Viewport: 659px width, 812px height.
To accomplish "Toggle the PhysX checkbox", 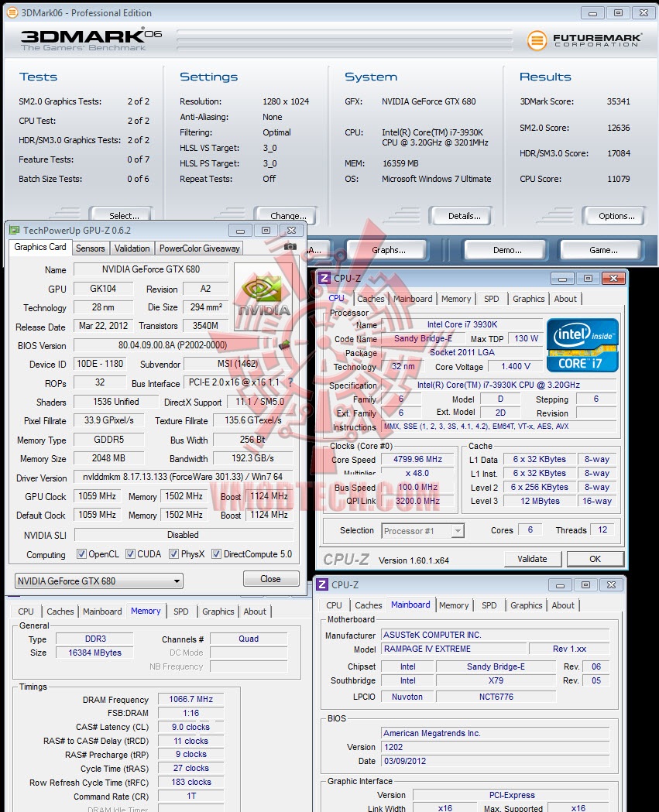I will 174,554.
